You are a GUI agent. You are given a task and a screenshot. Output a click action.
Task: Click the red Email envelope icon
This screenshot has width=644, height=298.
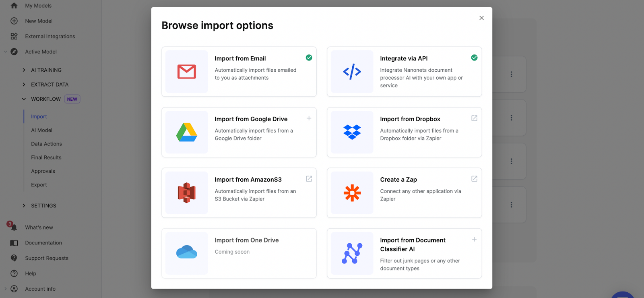tap(187, 72)
